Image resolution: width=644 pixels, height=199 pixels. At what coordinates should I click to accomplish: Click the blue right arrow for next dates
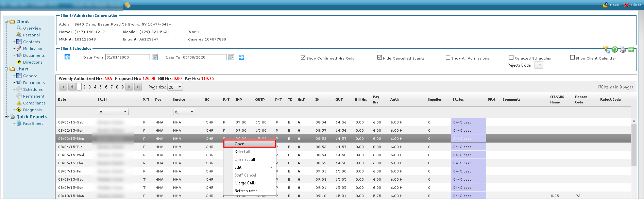241,57
